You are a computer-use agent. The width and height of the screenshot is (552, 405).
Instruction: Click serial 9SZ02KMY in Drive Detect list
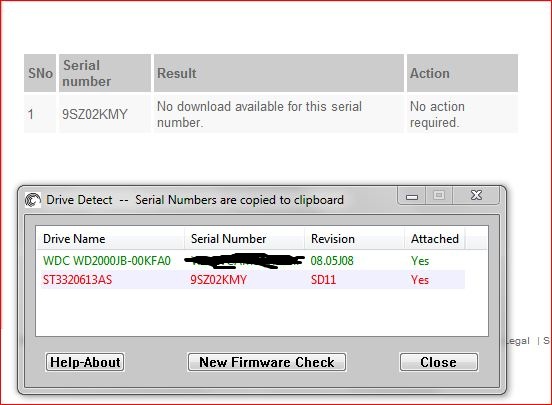coord(219,280)
